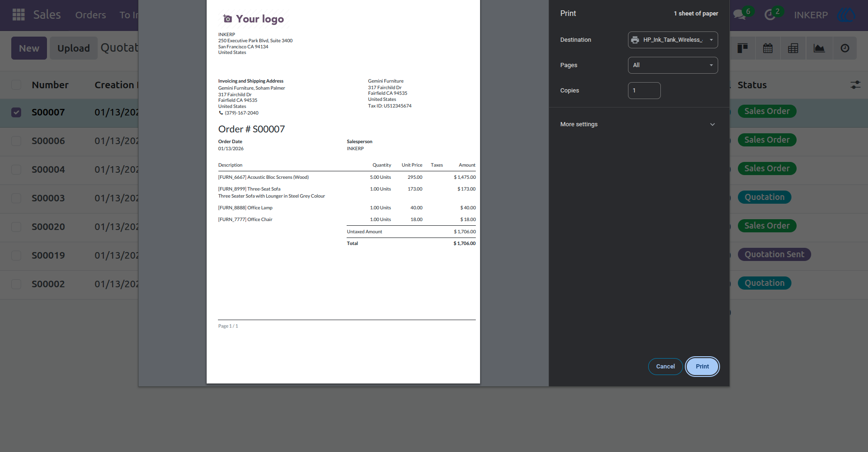Click the New quotation button
This screenshot has width=868, height=452.
(29, 48)
